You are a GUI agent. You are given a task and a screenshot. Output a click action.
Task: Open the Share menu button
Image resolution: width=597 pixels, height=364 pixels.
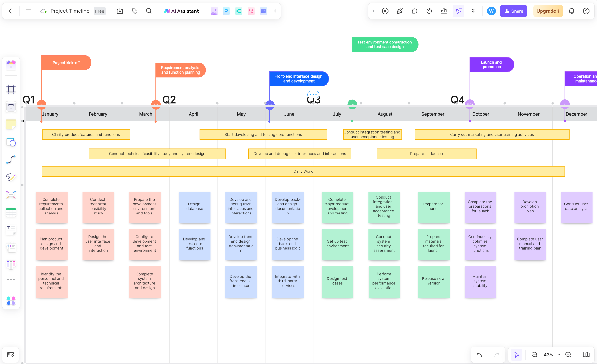tap(513, 11)
